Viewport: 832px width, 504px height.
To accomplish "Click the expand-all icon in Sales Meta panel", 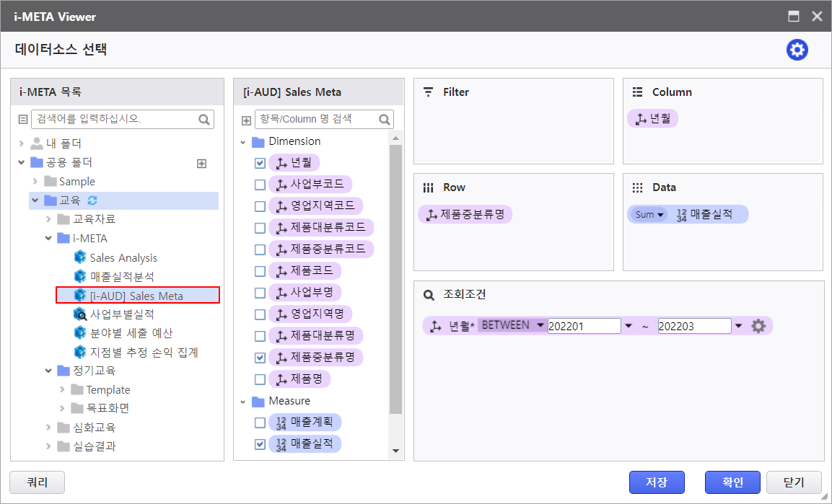I will click(x=246, y=120).
